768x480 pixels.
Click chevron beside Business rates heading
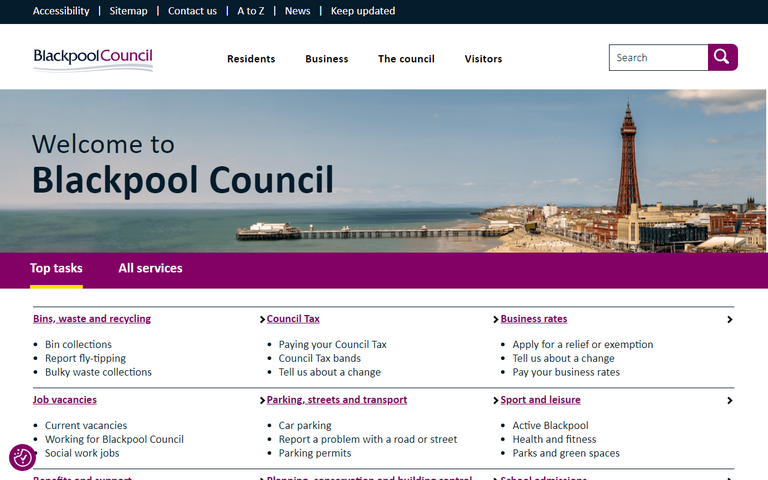point(729,320)
